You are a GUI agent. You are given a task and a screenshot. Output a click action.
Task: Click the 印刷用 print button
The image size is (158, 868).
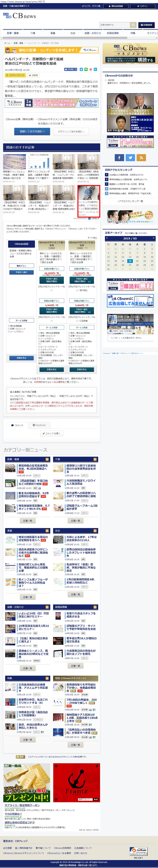[33, 75]
